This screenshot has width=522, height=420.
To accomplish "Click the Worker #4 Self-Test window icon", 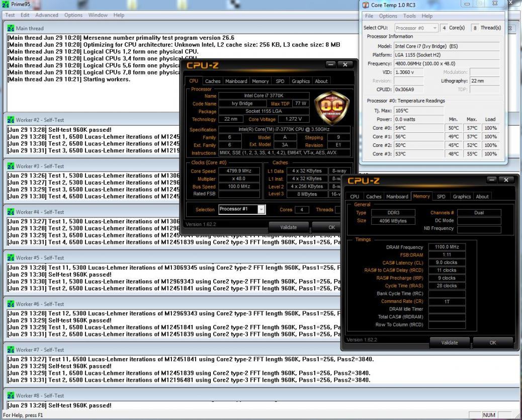I will 11,212.
